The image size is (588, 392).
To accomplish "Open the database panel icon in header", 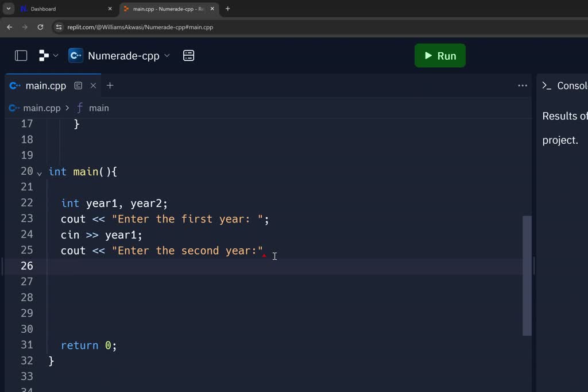I will point(188,56).
